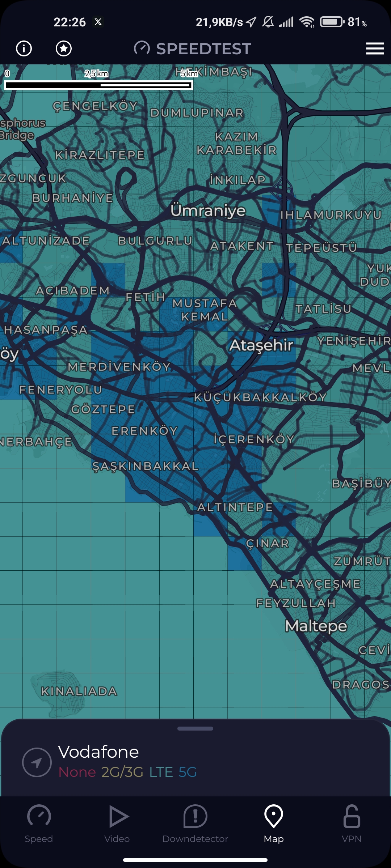Tap the GÖZTEPE label
Viewport: 391px width, 868px height.
point(103,409)
